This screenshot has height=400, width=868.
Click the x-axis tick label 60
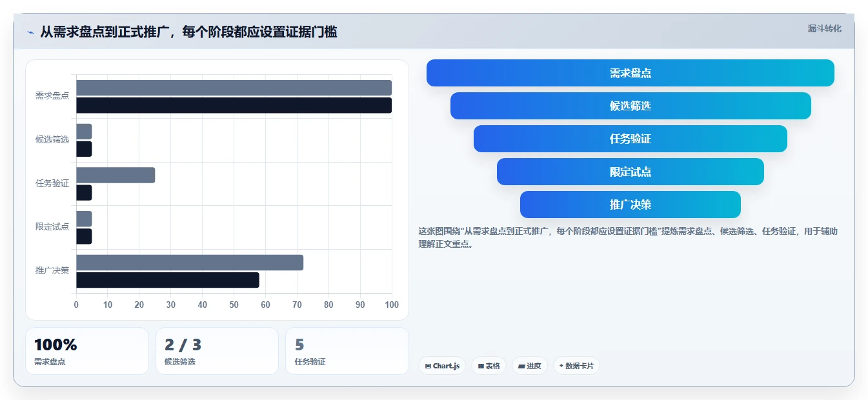click(x=265, y=305)
